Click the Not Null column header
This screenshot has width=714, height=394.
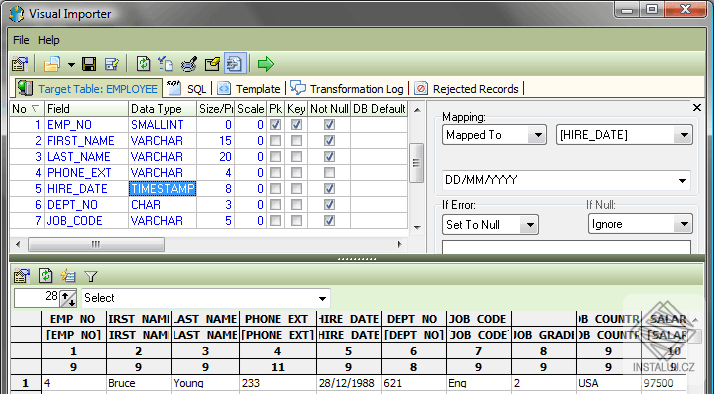pyautogui.click(x=329, y=108)
